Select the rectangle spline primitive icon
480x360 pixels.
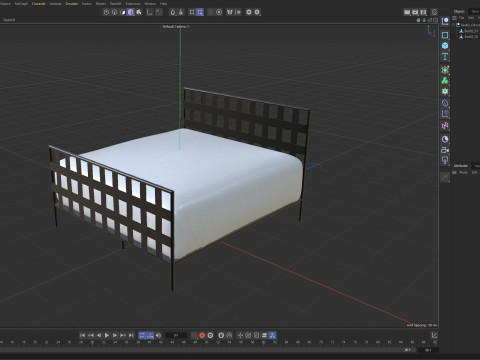pyautogui.click(x=445, y=35)
